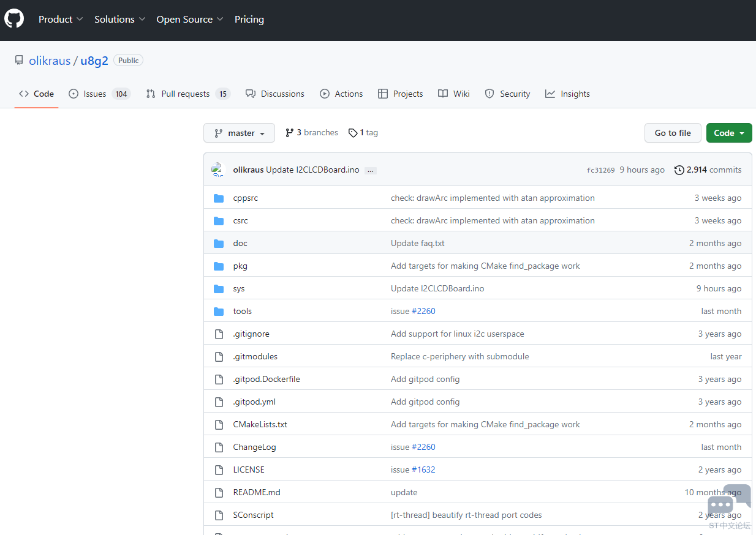Click the tag icon next to 1 tag
Image resolution: width=756 pixels, height=535 pixels.
point(353,133)
